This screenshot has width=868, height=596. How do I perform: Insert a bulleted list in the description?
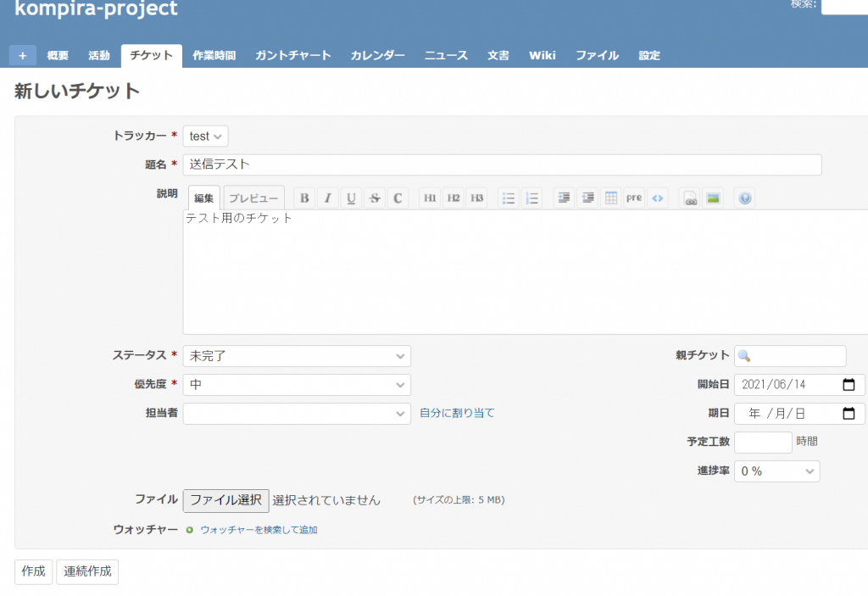(x=508, y=198)
